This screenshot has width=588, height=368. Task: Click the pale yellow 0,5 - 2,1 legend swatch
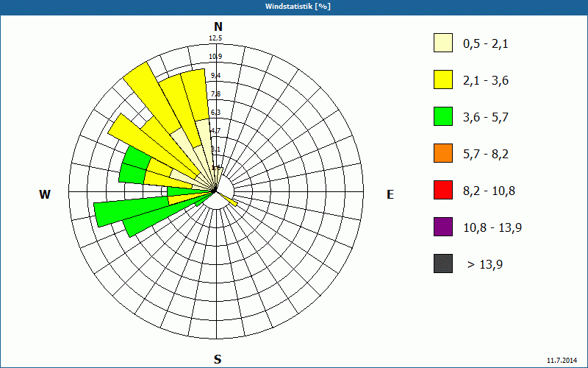[443, 43]
